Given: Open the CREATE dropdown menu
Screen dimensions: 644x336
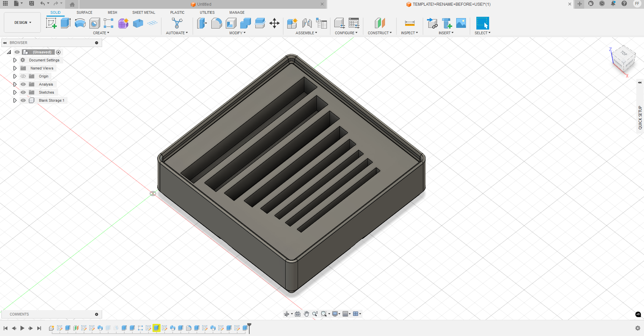Looking at the screenshot, I should click(x=101, y=33).
